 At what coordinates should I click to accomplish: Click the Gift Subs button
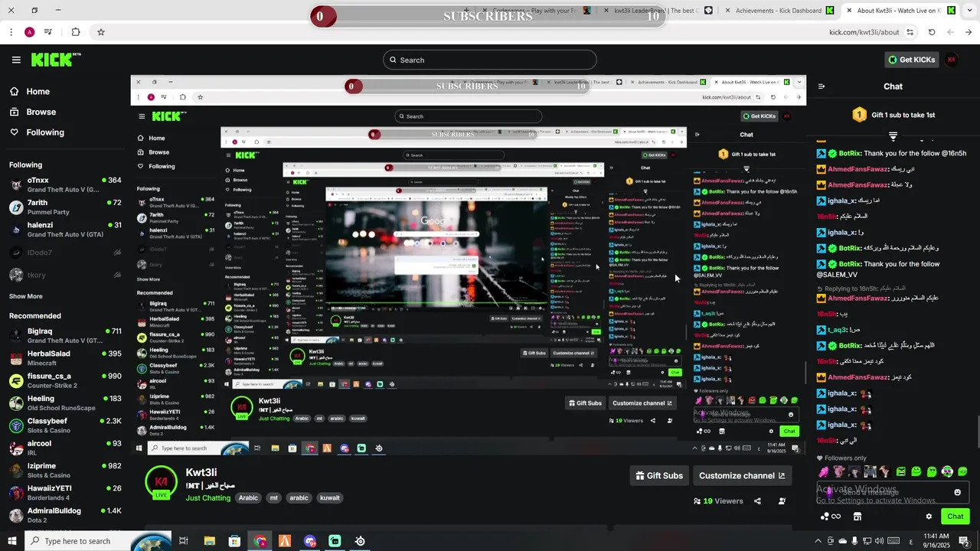point(659,475)
